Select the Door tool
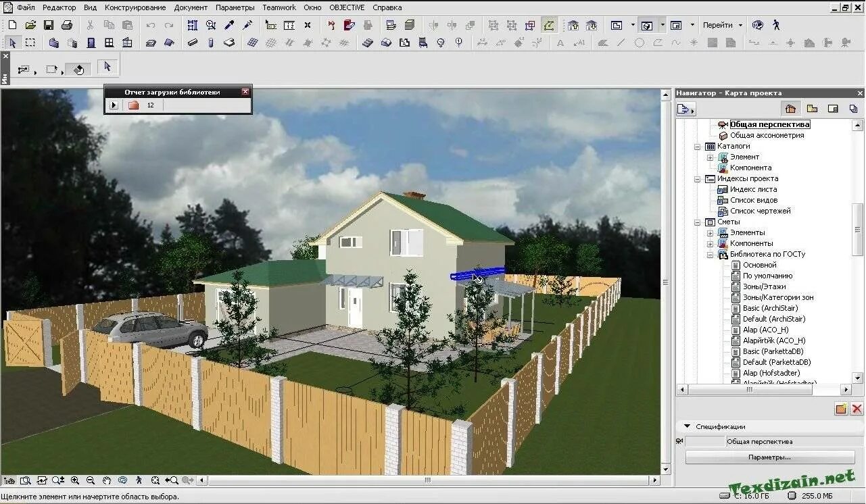 91,43
